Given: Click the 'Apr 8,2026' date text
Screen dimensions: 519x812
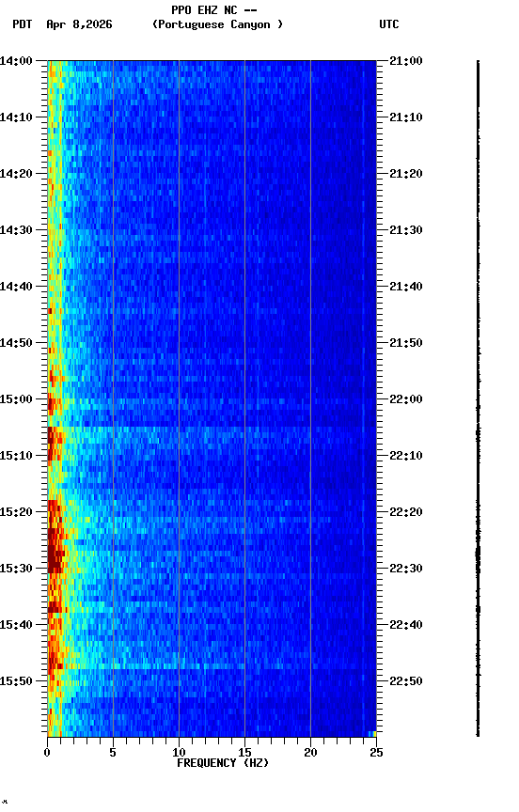Looking at the screenshot, I should tap(79, 24).
